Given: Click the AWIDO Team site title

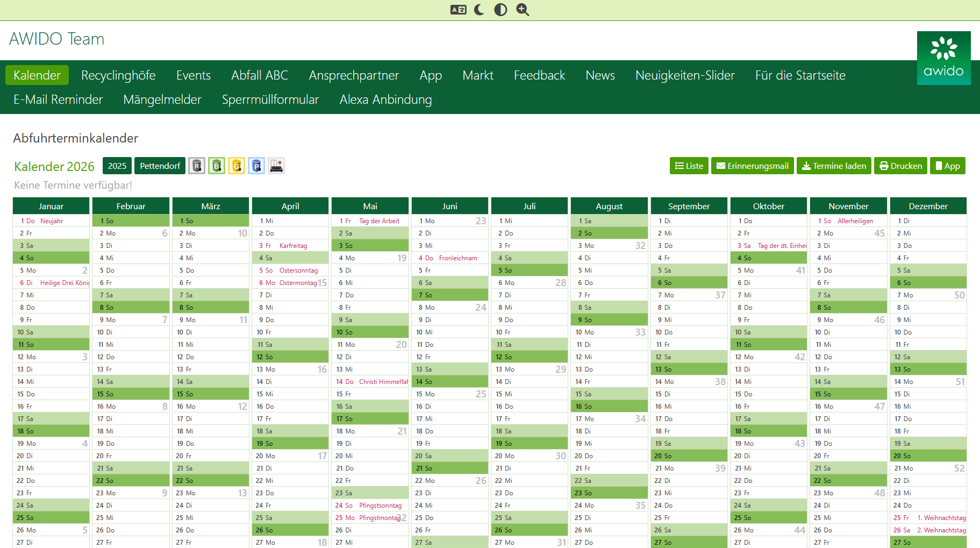Looking at the screenshot, I should pos(56,39).
